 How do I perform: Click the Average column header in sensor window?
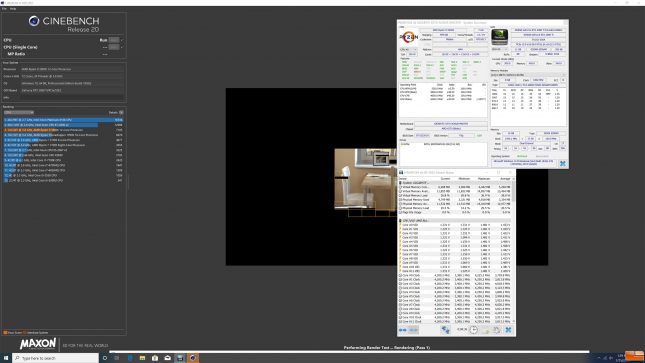pos(504,179)
